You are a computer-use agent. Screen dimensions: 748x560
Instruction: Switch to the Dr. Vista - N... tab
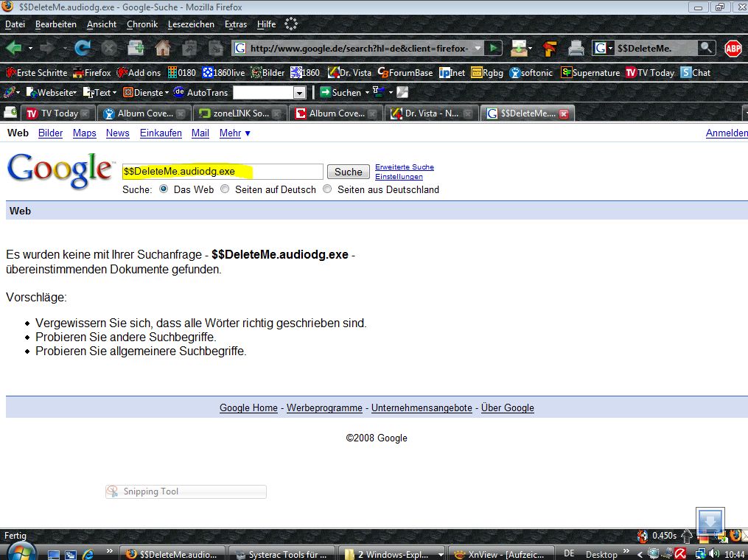click(431, 113)
